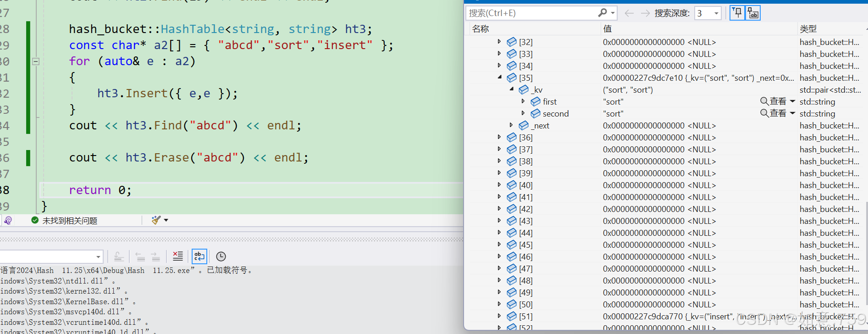This screenshot has height=334, width=868.
Task: Open the output source dropdown
Action: [98, 256]
